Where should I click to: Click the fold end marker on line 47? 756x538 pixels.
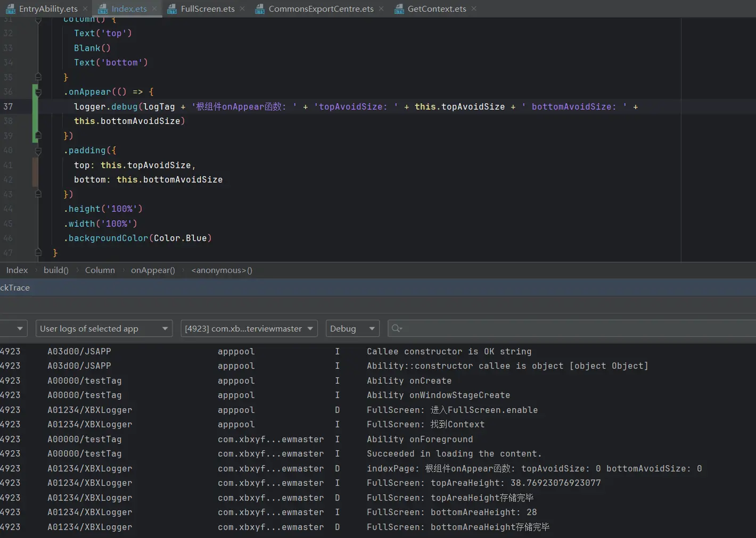tap(38, 252)
